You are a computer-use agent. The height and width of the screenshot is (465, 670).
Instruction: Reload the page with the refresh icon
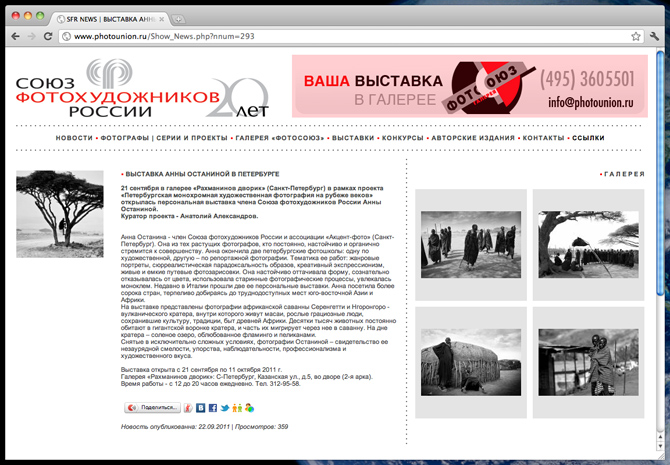(48, 36)
